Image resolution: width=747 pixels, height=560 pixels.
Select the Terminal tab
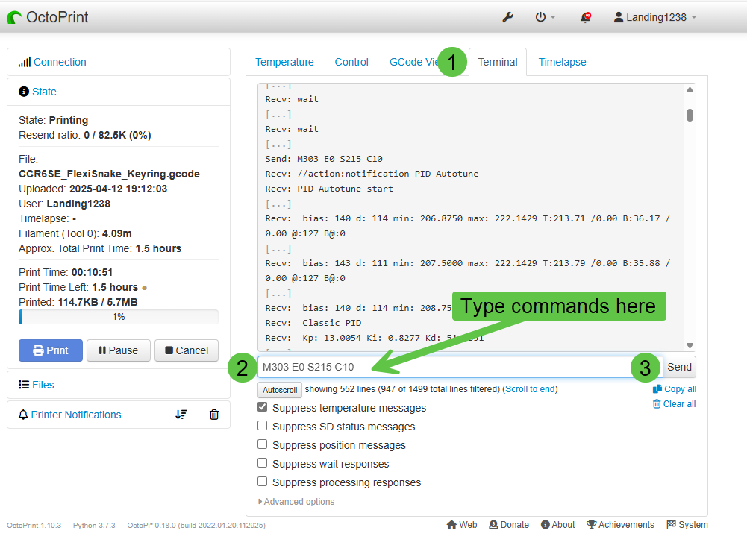point(498,62)
